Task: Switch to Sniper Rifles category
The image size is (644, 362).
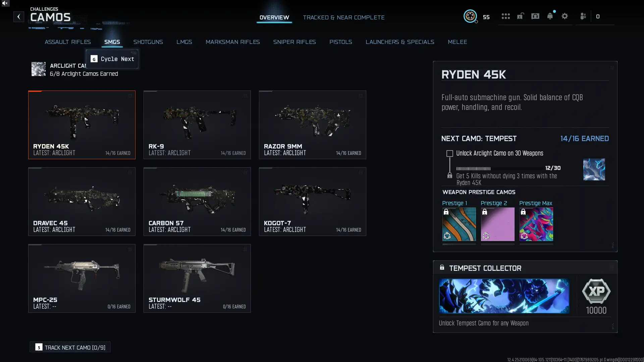Action: (294, 42)
